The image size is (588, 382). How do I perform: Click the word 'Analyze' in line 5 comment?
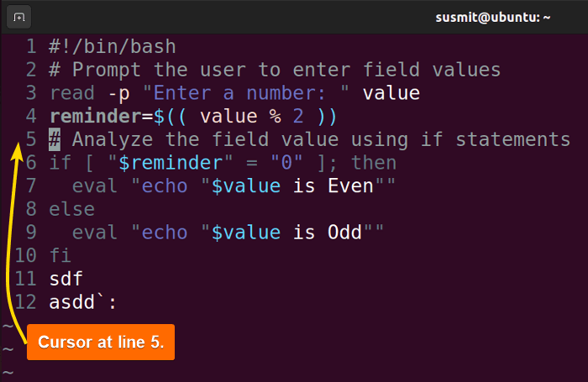point(113,139)
